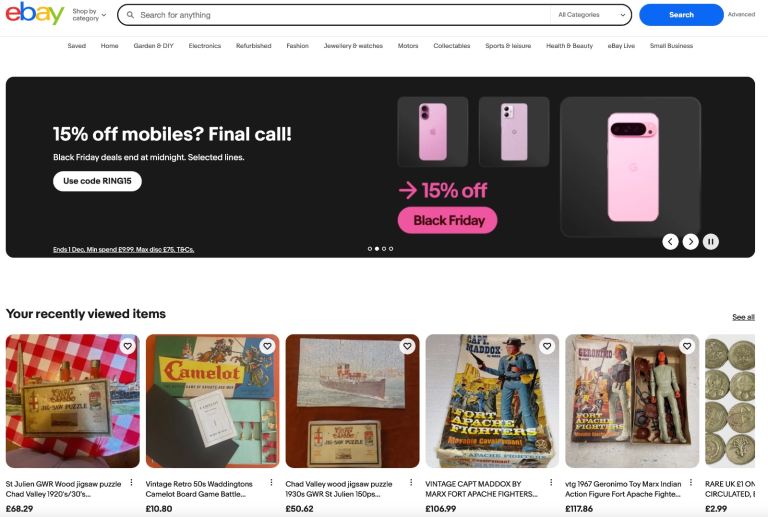Save the St Julien GWR jigsaw to watchlist
This screenshot has height=517, width=768.
[x=127, y=346]
